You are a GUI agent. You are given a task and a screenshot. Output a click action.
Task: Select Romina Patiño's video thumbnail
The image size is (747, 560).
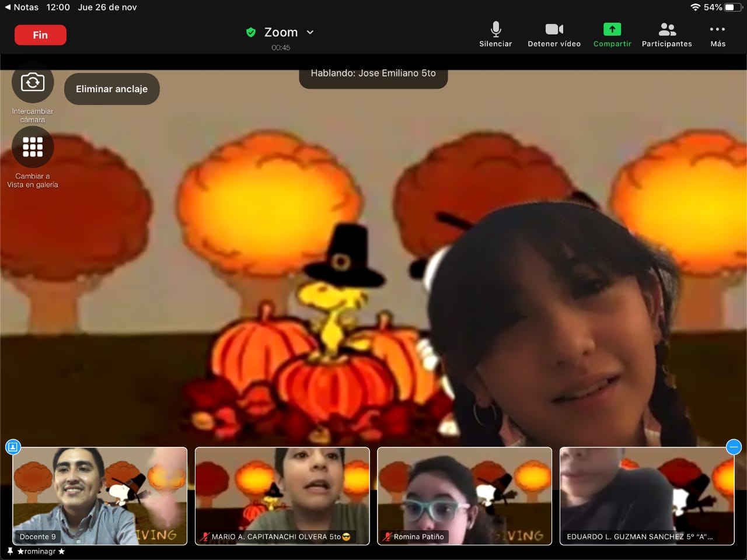(465, 496)
